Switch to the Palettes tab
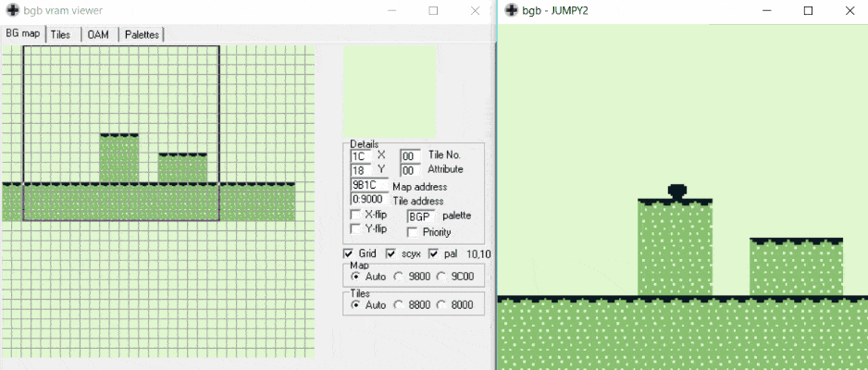The width and height of the screenshot is (868, 370). pos(142,34)
